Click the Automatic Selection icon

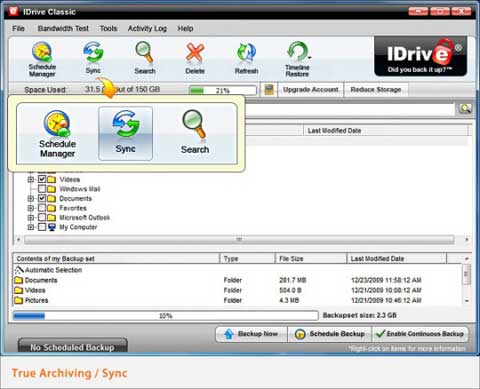tap(19, 270)
